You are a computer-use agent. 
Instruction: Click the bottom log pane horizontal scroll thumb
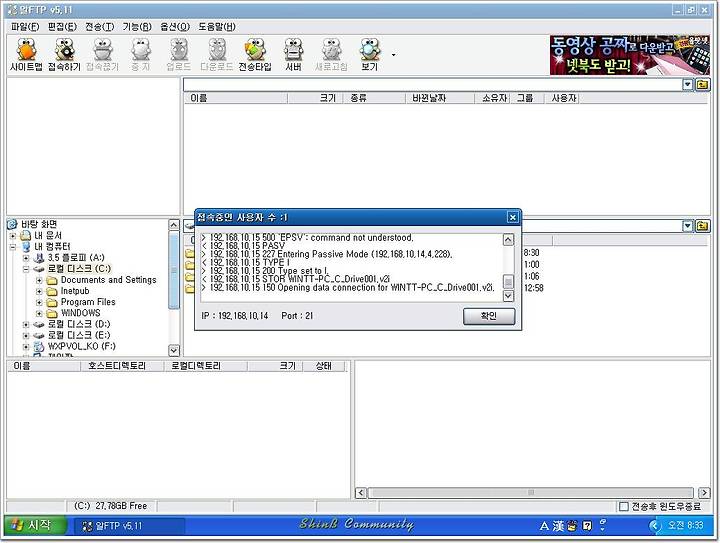pyautogui.click(x=531, y=493)
